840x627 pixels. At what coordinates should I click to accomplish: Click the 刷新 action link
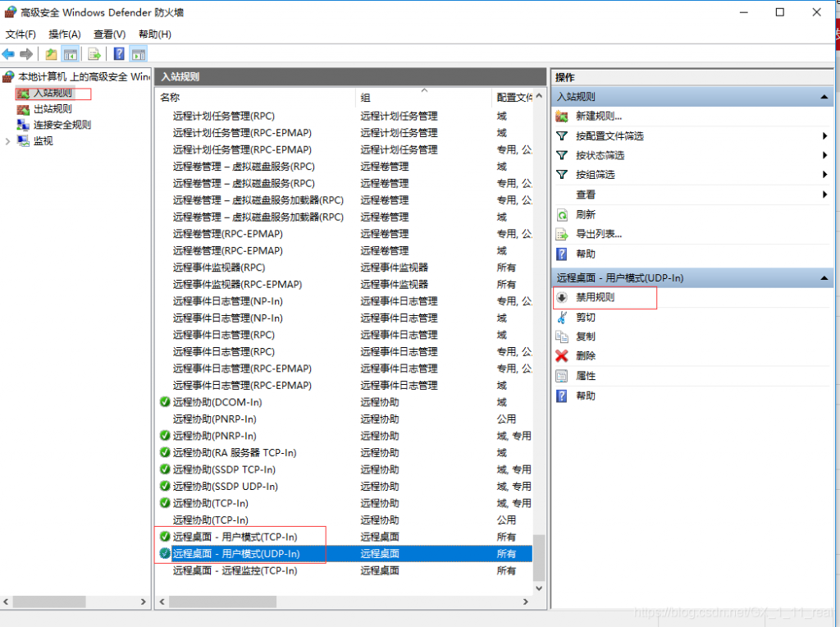586,215
